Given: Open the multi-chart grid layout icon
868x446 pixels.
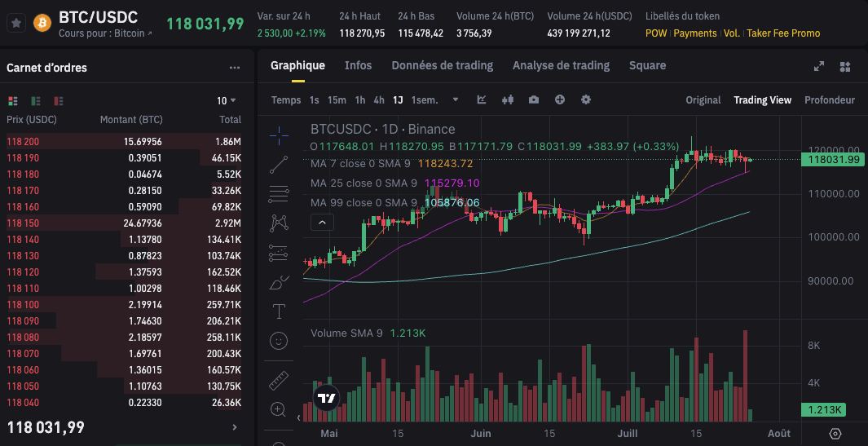Looking at the screenshot, I should (x=844, y=67).
